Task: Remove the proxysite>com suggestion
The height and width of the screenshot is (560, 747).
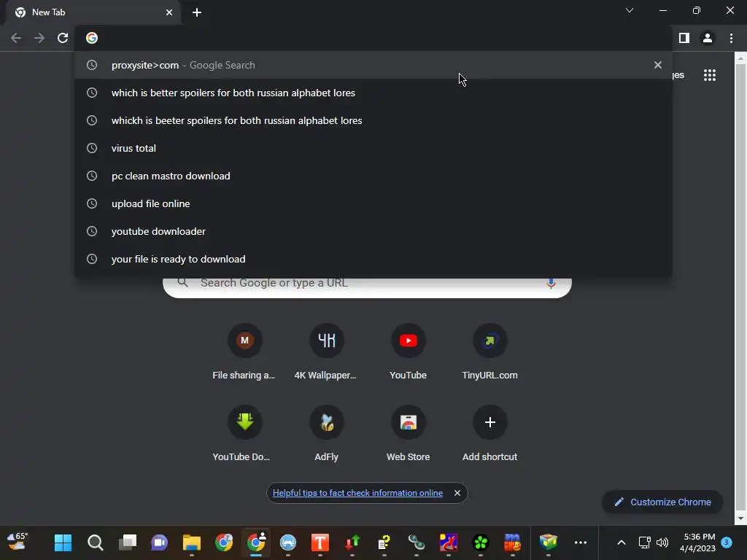Action: [x=658, y=65]
